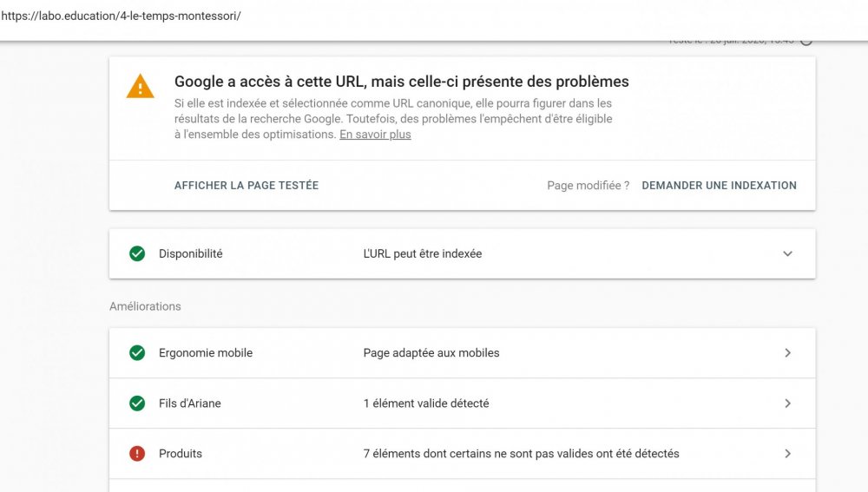This screenshot has height=492, width=868.
Task: Click the partially hidden help icon by test date
Action: point(806,40)
